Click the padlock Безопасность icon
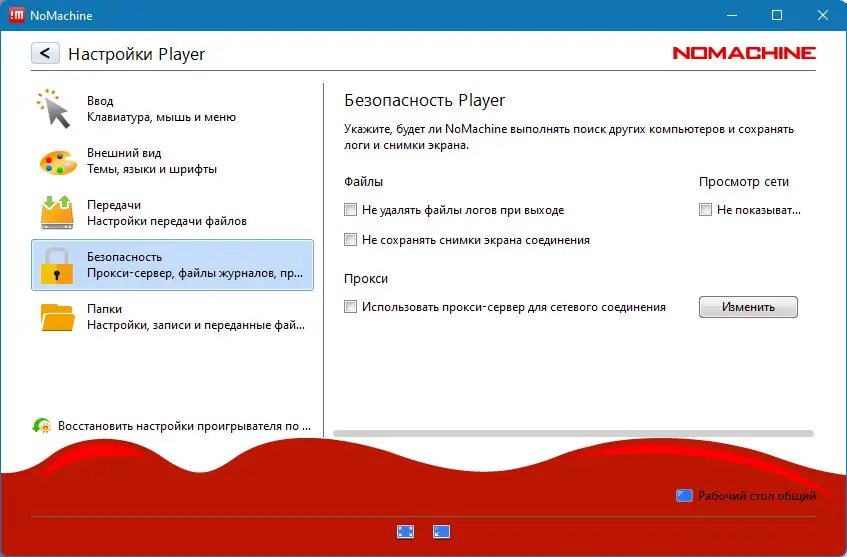Screen dimensions: 847x557 [x=57, y=265]
